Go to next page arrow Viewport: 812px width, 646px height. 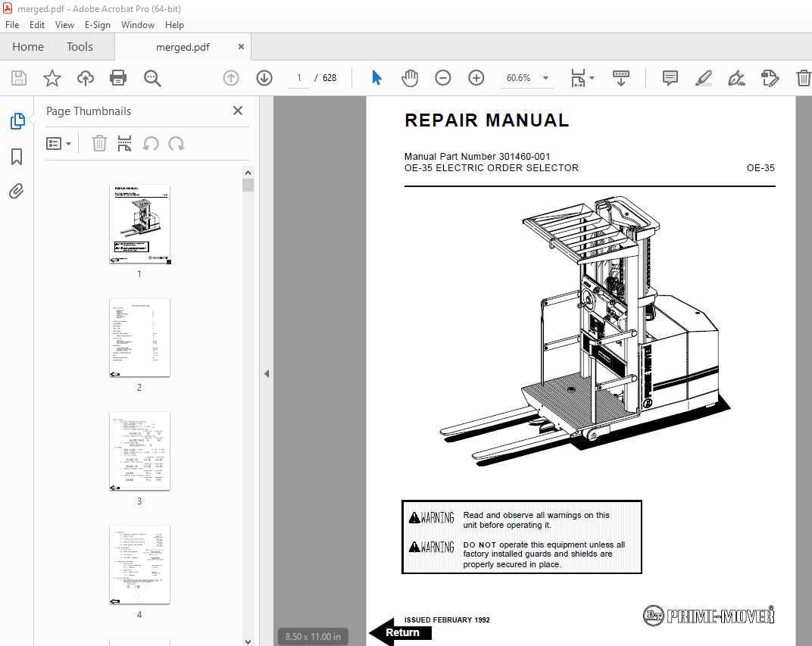(x=264, y=78)
